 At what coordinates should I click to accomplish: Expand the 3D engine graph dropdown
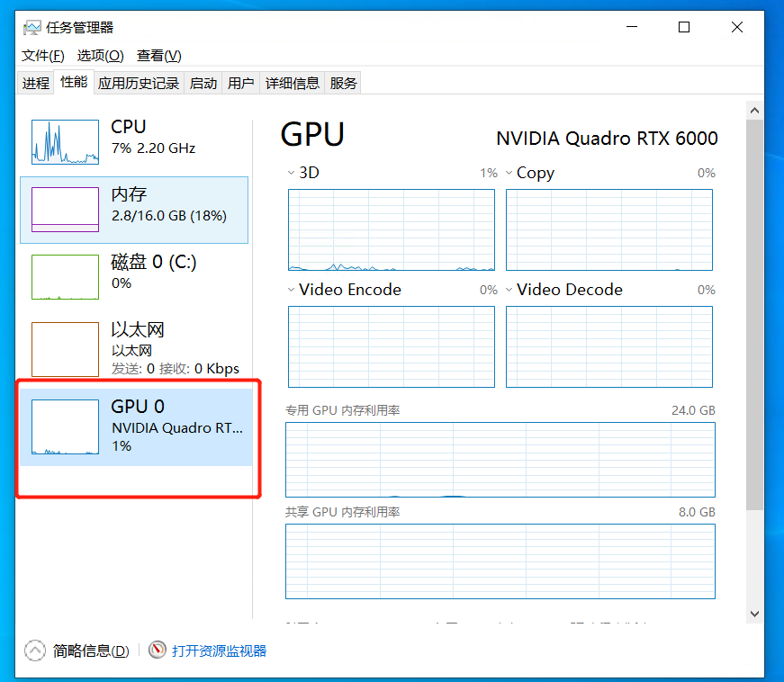point(291,173)
